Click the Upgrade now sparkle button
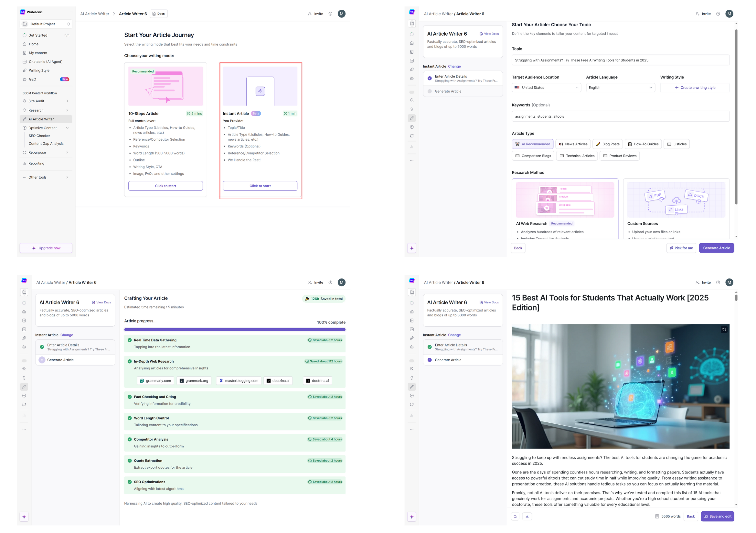Screen dimensions: 756x533 [46, 248]
